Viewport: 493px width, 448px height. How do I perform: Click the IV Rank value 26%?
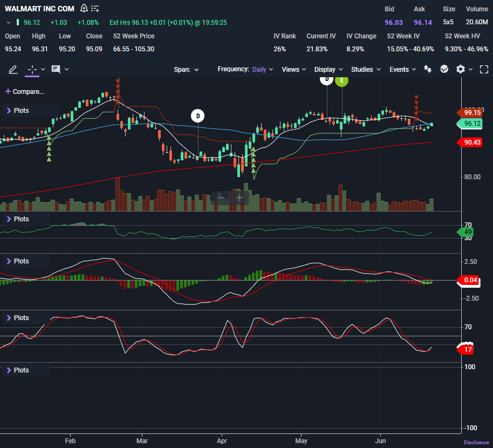tap(279, 49)
